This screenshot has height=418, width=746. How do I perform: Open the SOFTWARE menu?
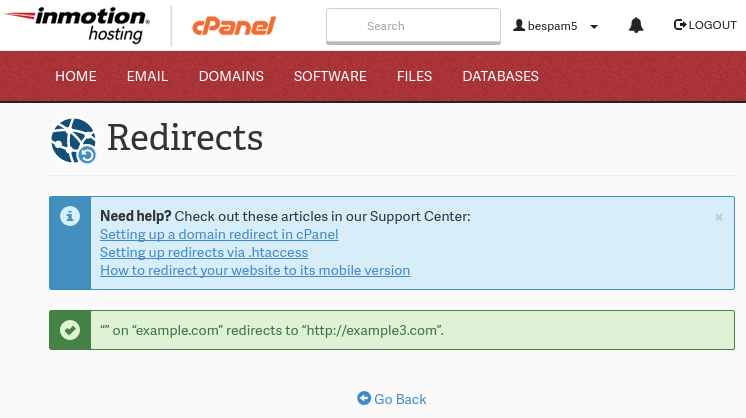pyautogui.click(x=330, y=76)
